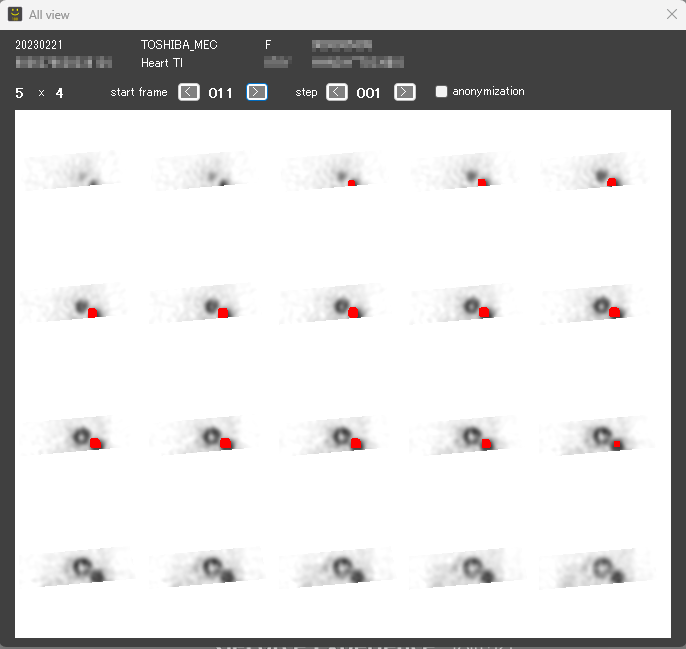Image resolution: width=686 pixels, height=649 pixels.
Task: Select the first thumbnail in third row
Action: pyautogui.click(x=72, y=436)
